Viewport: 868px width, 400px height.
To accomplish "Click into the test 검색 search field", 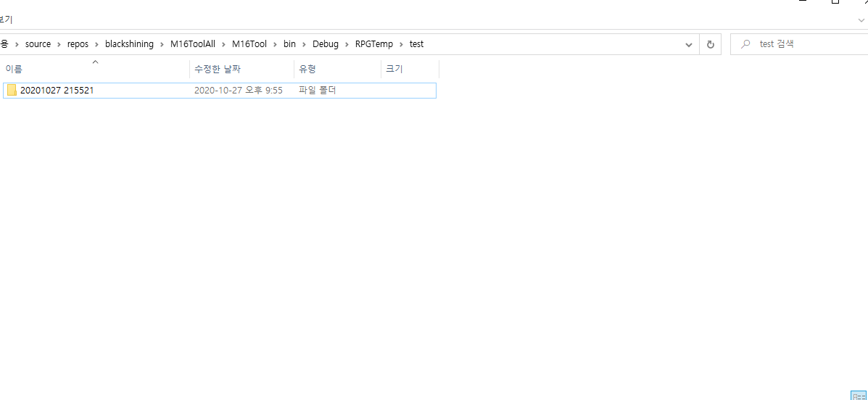I will pos(805,44).
